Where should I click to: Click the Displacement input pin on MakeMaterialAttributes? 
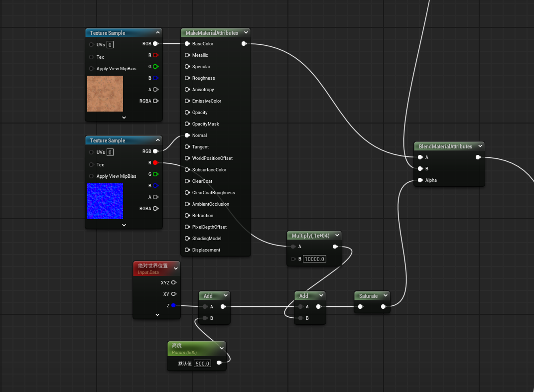pos(187,250)
